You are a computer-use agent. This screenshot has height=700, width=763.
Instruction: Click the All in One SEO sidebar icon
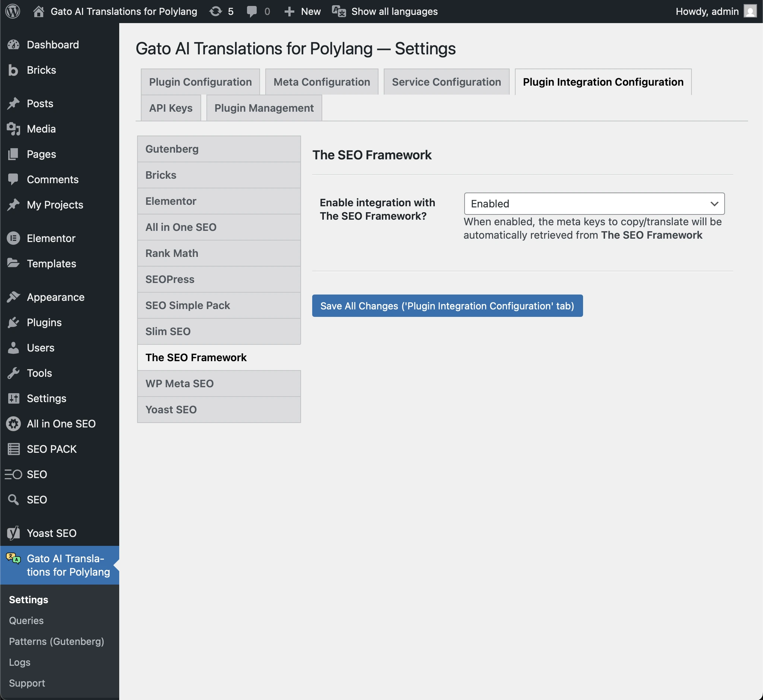click(x=14, y=424)
